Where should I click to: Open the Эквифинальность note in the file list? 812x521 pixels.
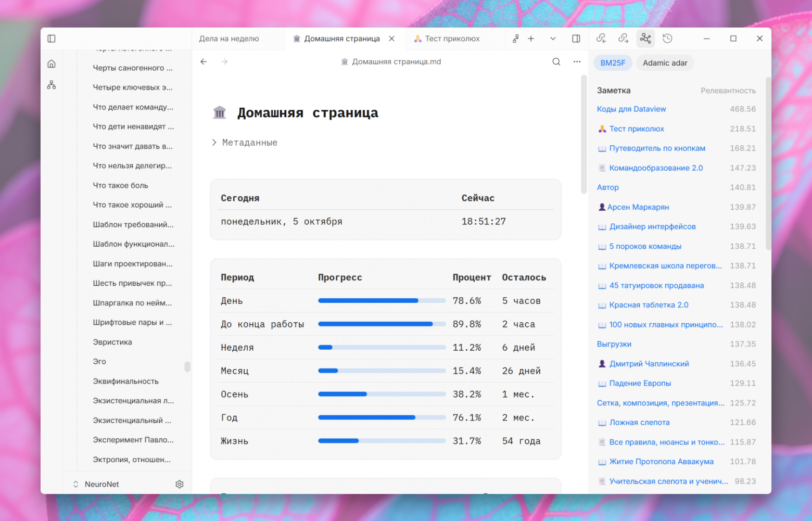pos(125,382)
